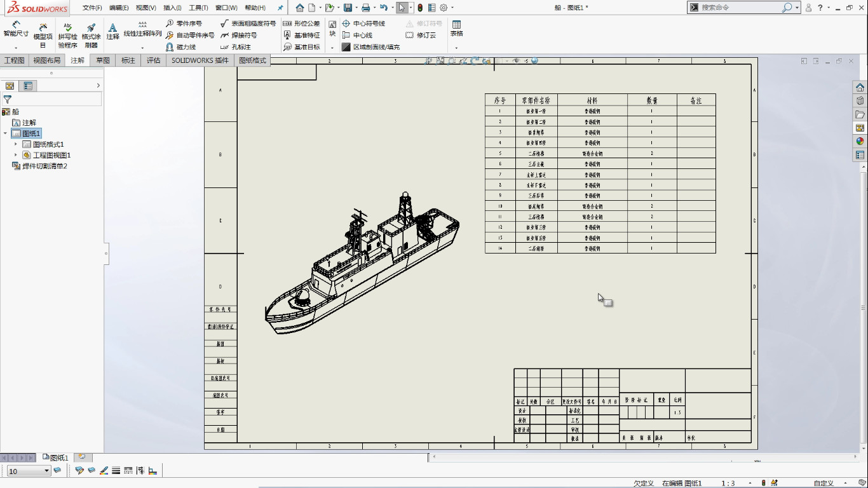Open the 文件(F) menu
The image size is (868, 488).
[x=92, y=8]
